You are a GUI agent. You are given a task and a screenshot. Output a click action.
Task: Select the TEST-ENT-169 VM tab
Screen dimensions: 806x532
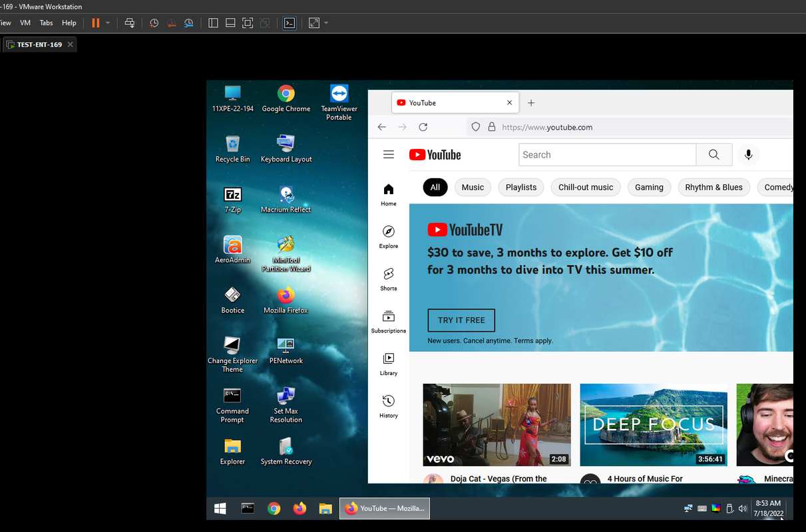point(39,45)
